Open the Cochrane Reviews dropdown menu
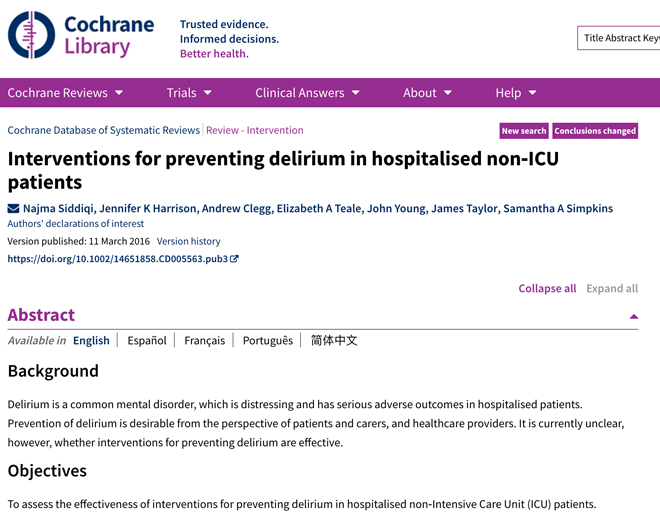Screen dimensions: 660x521 tap(65, 93)
